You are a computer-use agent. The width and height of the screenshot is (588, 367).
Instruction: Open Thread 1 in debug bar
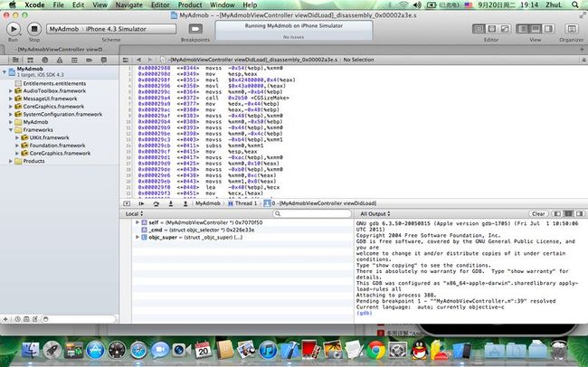[x=242, y=203]
